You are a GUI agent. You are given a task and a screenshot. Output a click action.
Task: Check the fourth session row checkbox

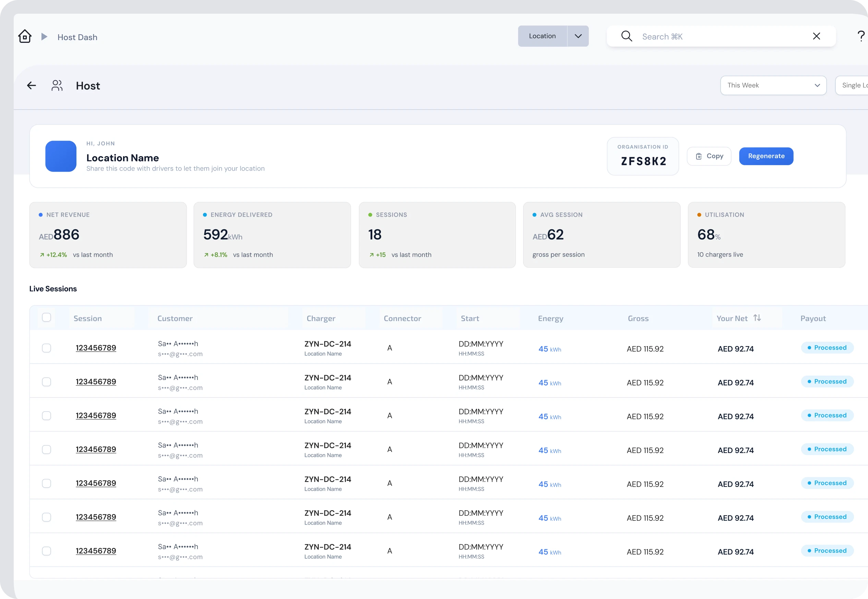[47, 449]
